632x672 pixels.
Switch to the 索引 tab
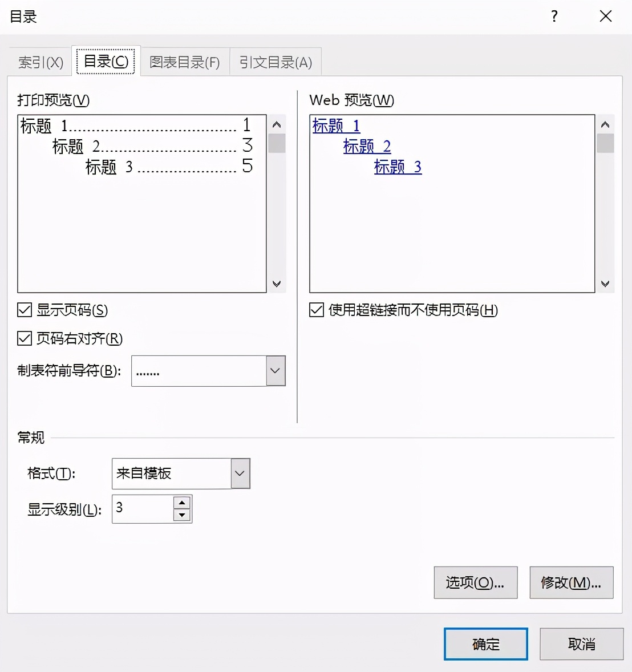40,62
